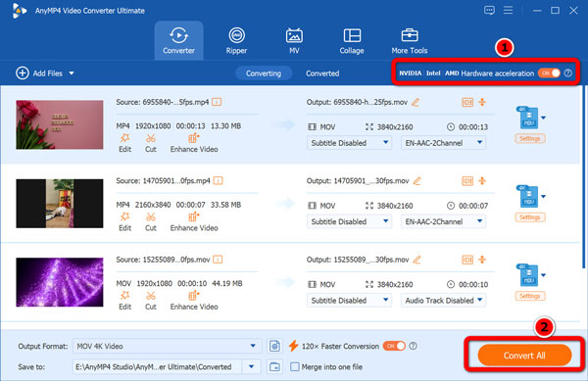588x381 pixels.
Task: Expand the Add Files dropdown arrow
Action: 72,73
